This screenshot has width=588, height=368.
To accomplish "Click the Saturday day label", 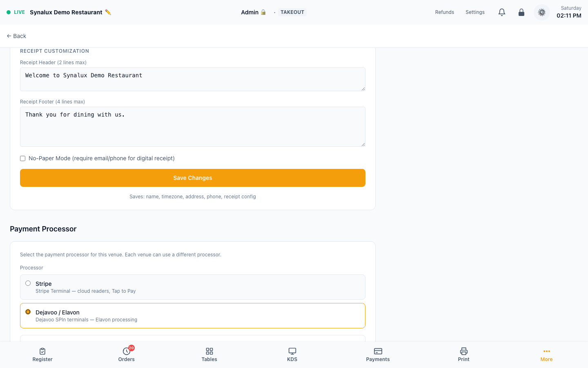I will pos(571,8).
